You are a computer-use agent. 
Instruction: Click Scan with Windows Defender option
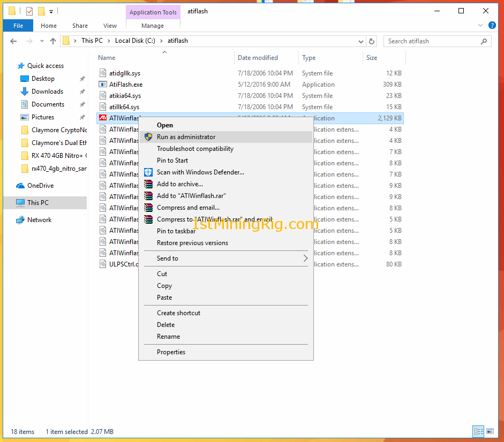(x=200, y=172)
